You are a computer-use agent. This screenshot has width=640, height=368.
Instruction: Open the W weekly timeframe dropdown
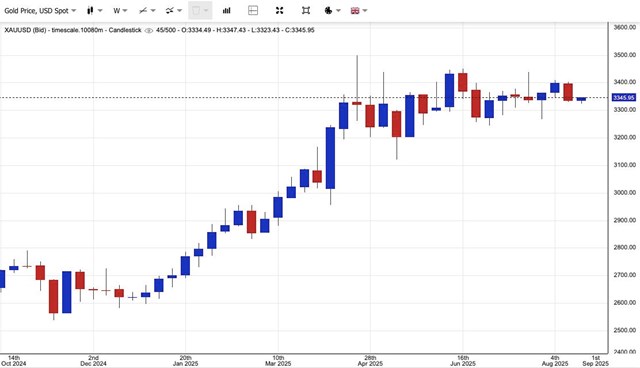click(x=120, y=11)
